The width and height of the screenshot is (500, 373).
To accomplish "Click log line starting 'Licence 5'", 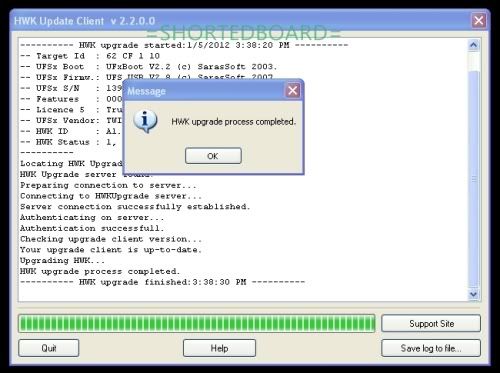I will [71, 110].
